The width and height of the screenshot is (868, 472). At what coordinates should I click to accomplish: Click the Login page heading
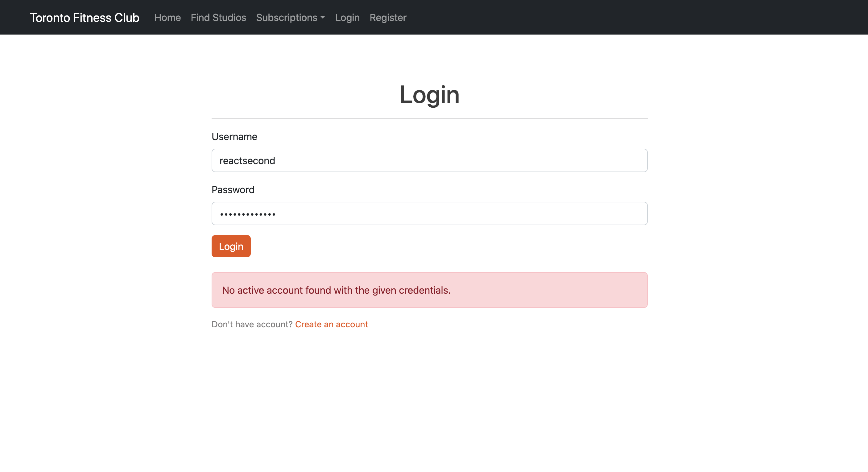pyautogui.click(x=430, y=94)
